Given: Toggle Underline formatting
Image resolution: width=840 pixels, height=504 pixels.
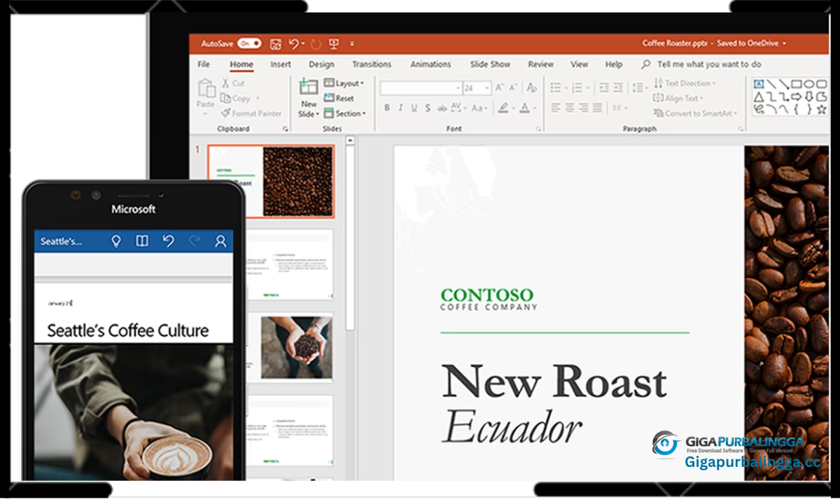Looking at the screenshot, I should pyautogui.click(x=414, y=108).
